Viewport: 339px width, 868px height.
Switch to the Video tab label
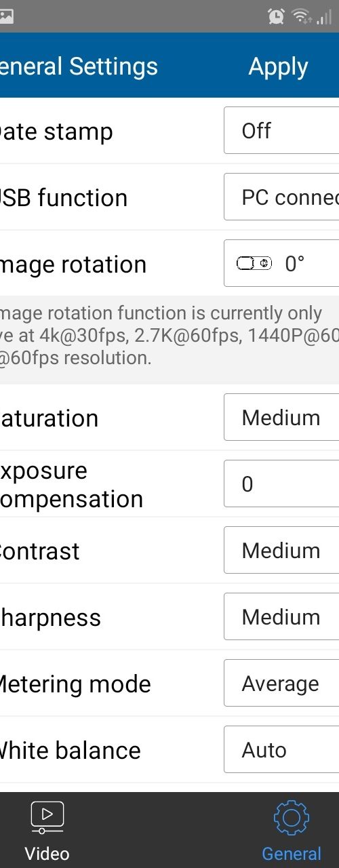pos(47,853)
